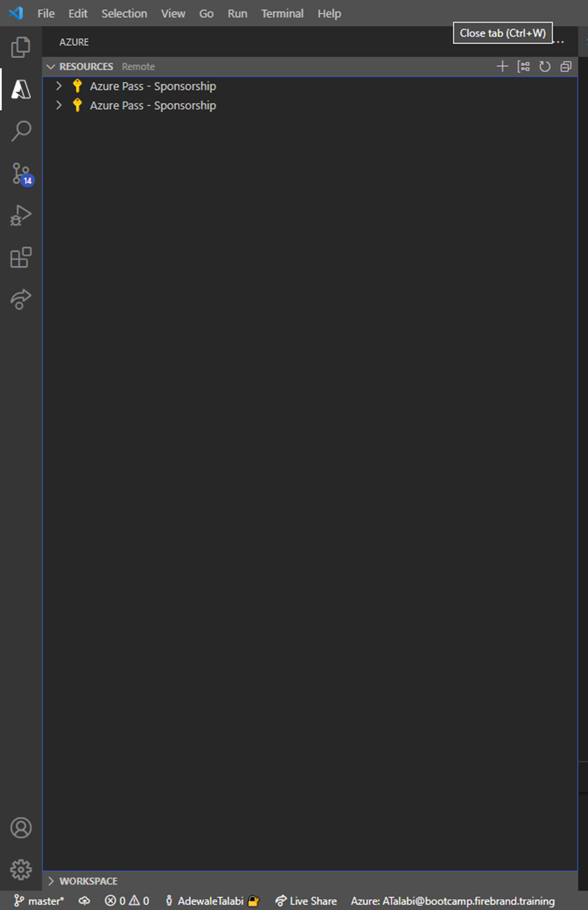This screenshot has width=588, height=910.
Task: Open the Group By icon in Resources
Action: tap(524, 66)
